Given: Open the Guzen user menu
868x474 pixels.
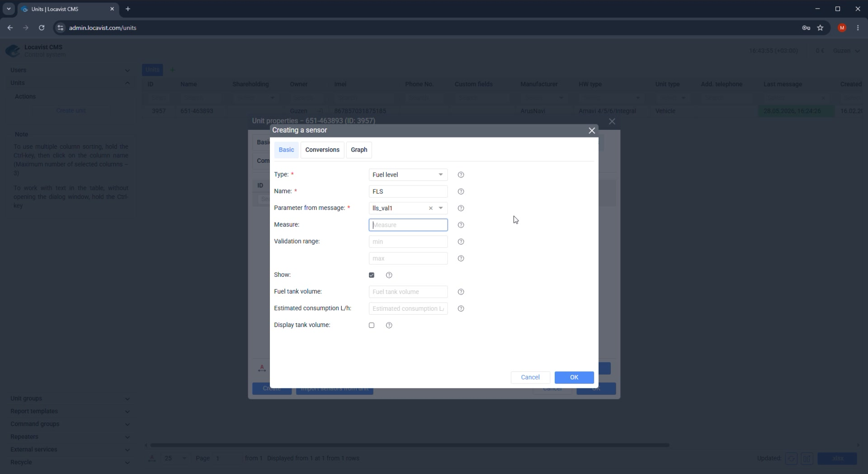Looking at the screenshot, I should point(846,51).
